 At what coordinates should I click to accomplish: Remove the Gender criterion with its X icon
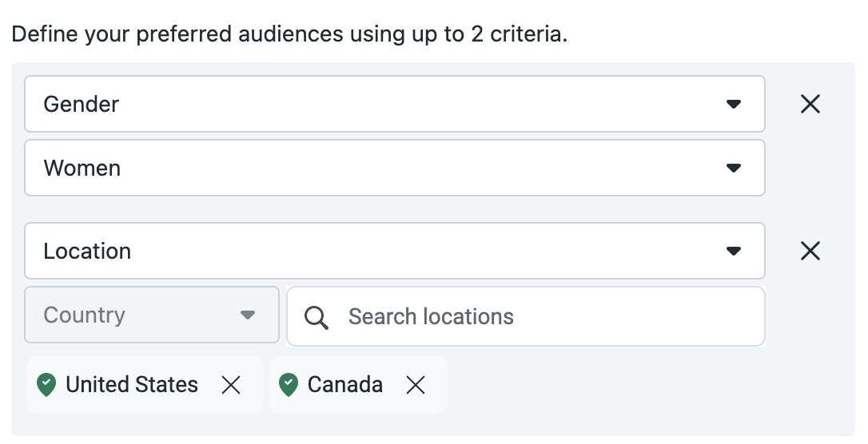[x=810, y=104]
